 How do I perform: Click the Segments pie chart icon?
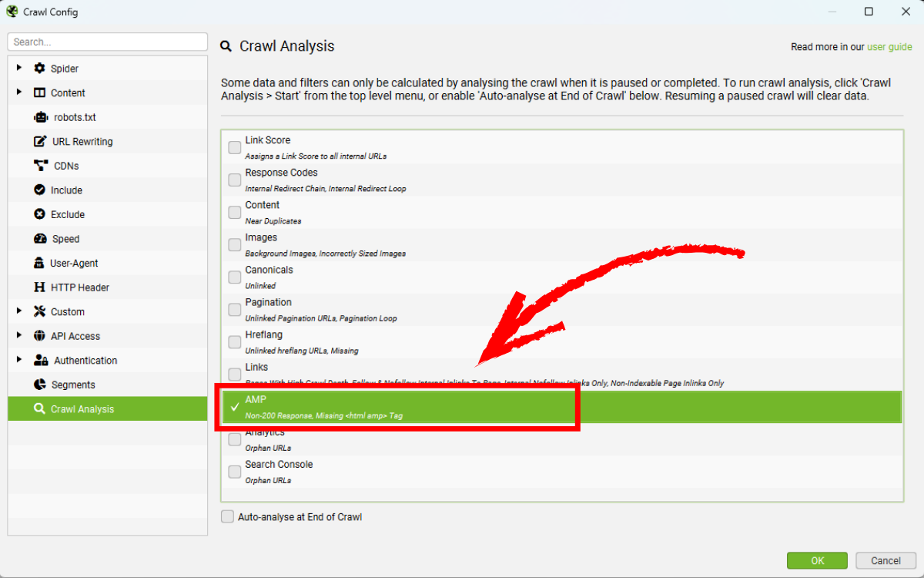(x=40, y=385)
